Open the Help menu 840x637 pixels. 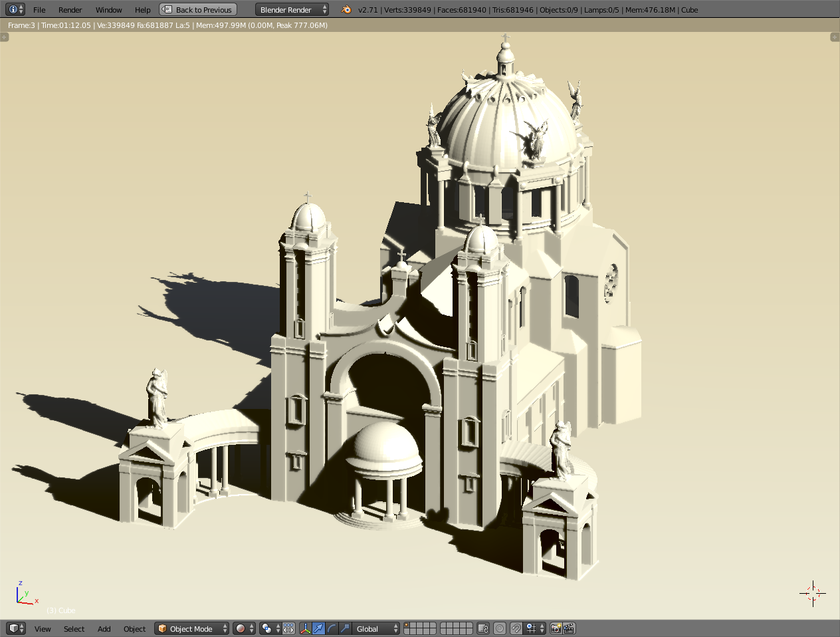pyautogui.click(x=142, y=10)
